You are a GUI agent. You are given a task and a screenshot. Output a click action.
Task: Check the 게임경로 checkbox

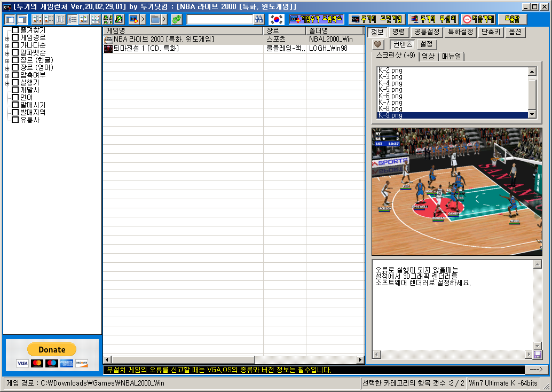[x=15, y=37]
